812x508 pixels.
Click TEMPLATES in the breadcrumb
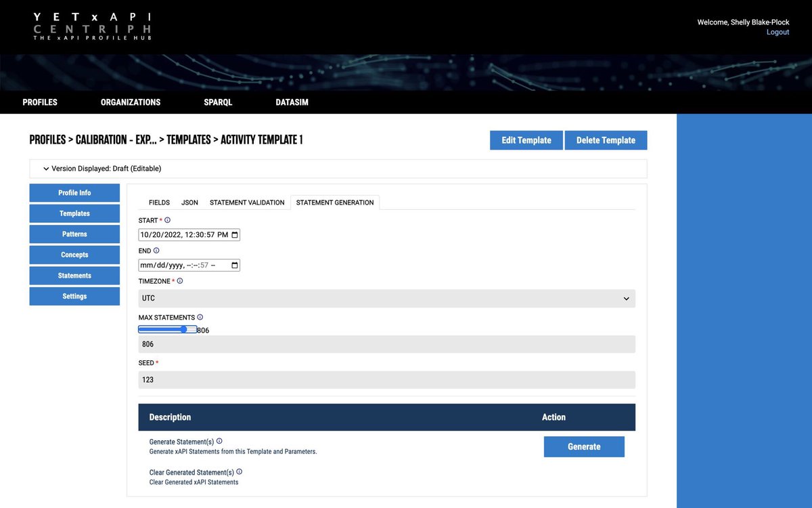pos(188,140)
